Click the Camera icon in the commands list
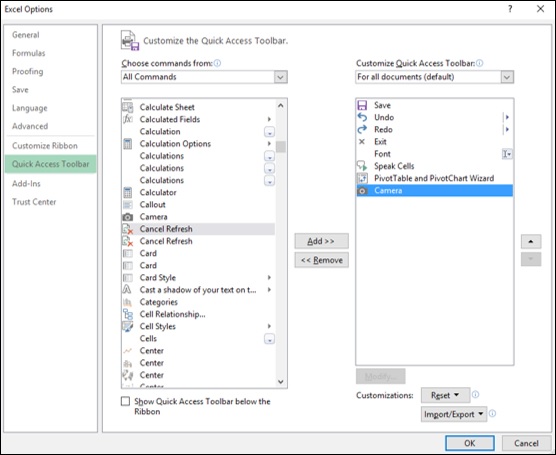The height and width of the screenshot is (455, 556). click(128, 217)
